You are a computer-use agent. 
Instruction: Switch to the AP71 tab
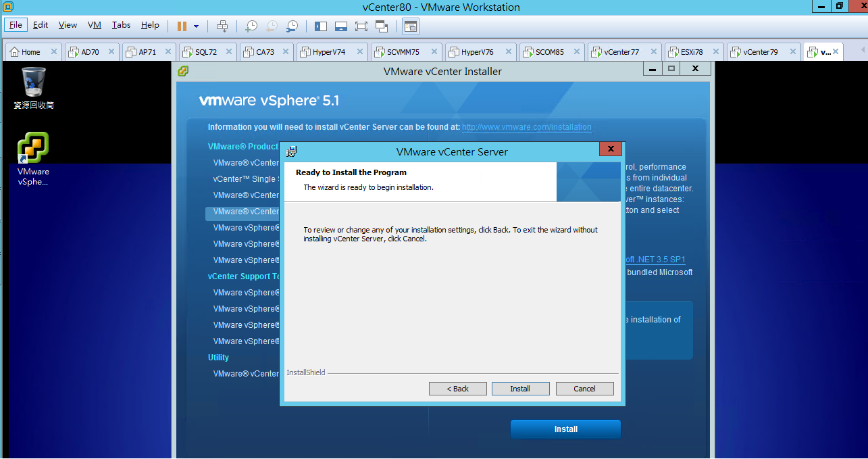(x=150, y=52)
